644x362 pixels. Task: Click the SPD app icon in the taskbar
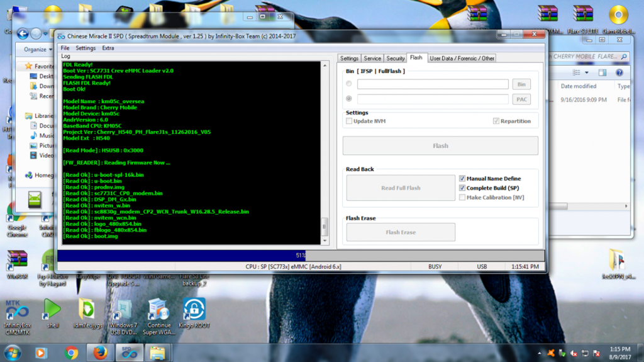(128, 353)
